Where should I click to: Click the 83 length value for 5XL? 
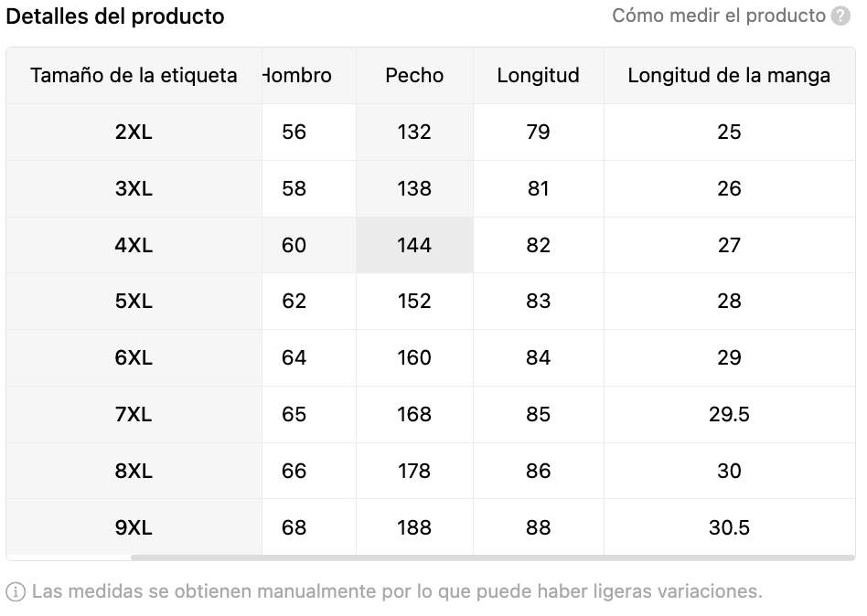click(538, 301)
